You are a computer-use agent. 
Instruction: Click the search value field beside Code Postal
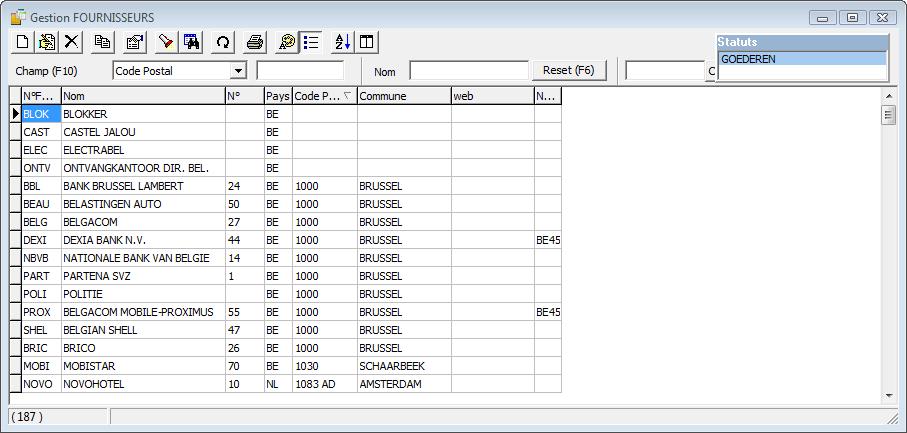tap(300, 71)
